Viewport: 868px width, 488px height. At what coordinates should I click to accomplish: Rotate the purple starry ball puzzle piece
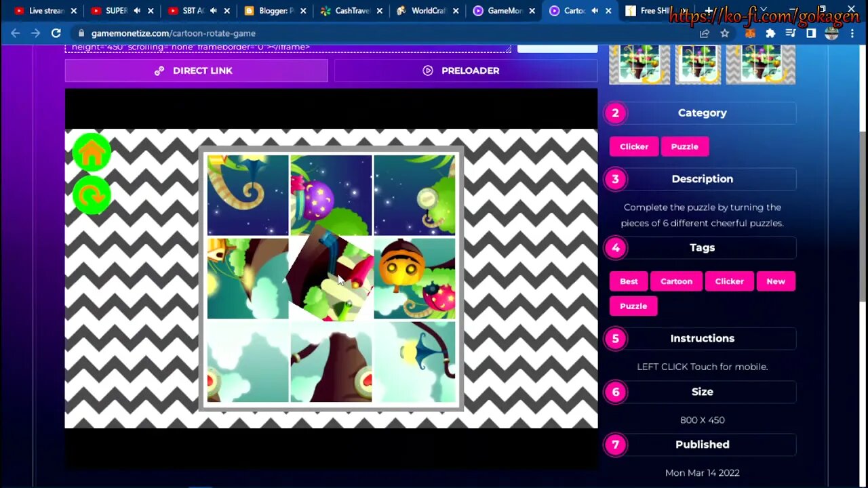coord(331,195)
